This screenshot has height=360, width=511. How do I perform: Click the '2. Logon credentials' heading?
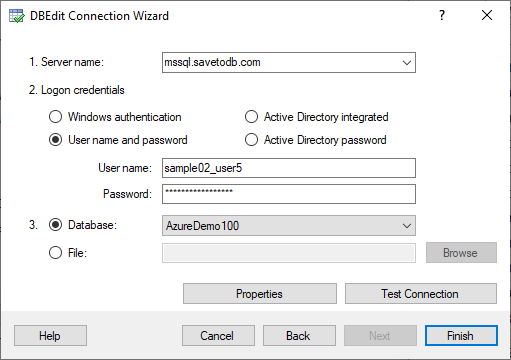point(76,90)
